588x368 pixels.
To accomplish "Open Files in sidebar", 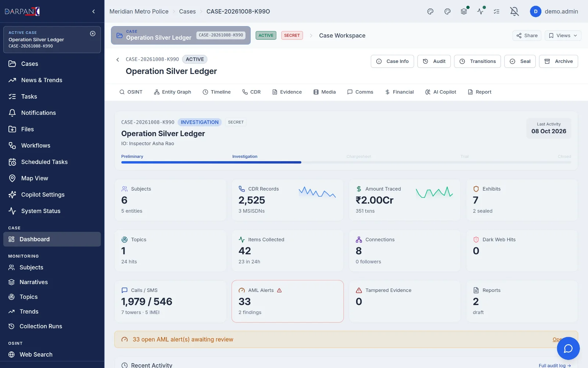I will (x=52, y=129).
